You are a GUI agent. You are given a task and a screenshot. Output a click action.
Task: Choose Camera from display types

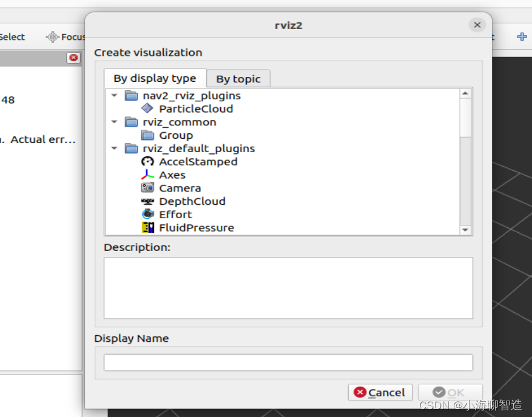tap(180, 188)
